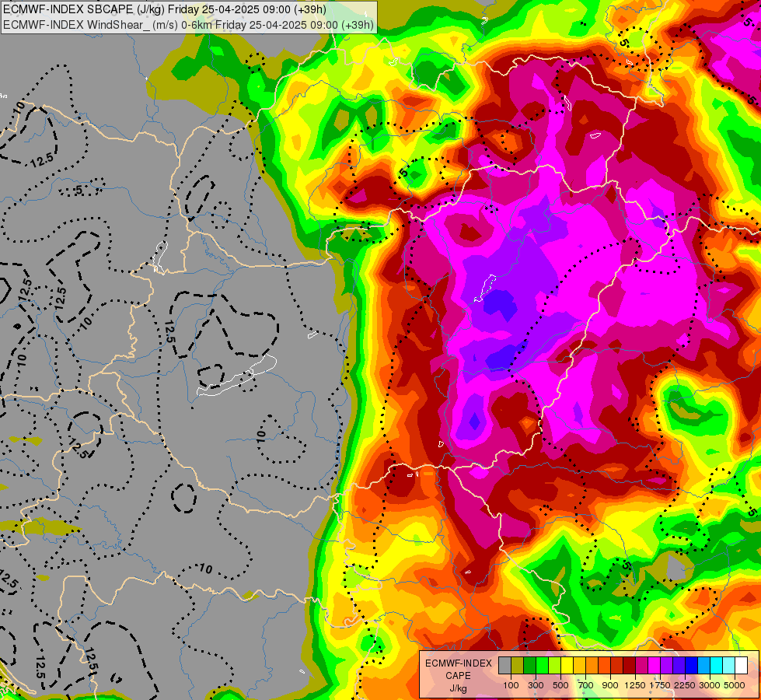Screen dimensions: 761x700
Task: Click the deep pink legend swatch right of 1250
Action: pos(641,666)
